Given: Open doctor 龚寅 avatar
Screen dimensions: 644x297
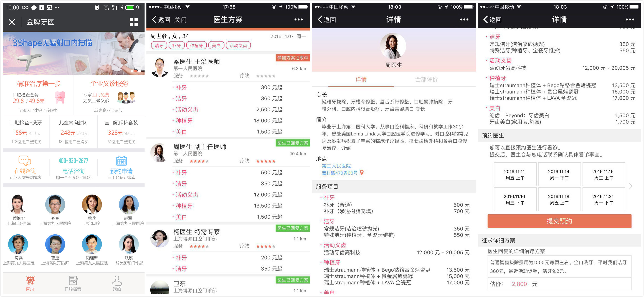Looking at the screenshot, I should point(55,205).
